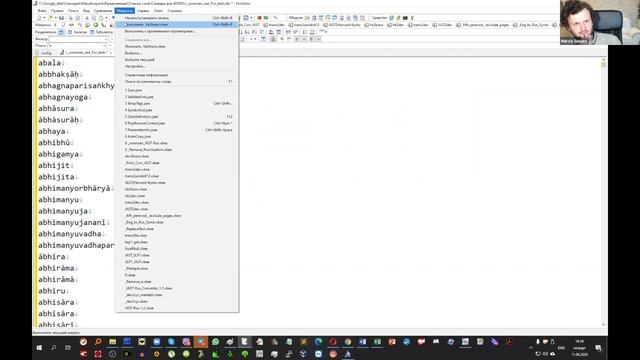This screenshot has height=360, width=640.
Task: Run the 4 SymbolList.jsee macro
Action: point(178,110)
